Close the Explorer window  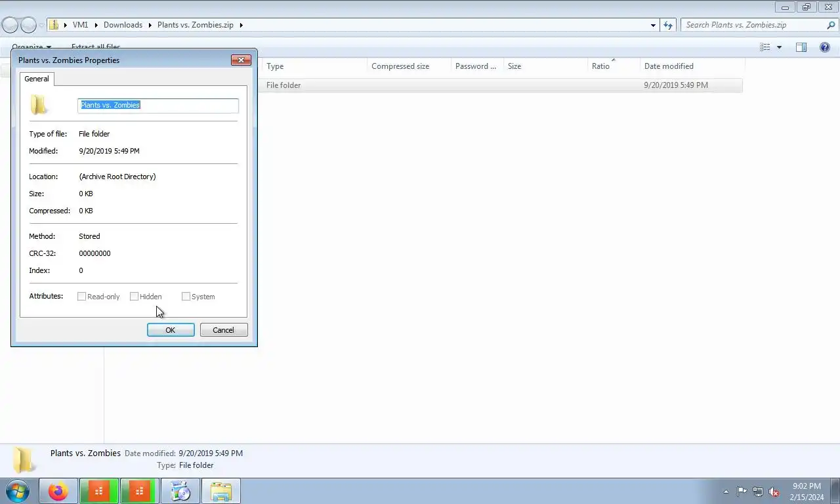click(828, 7)
